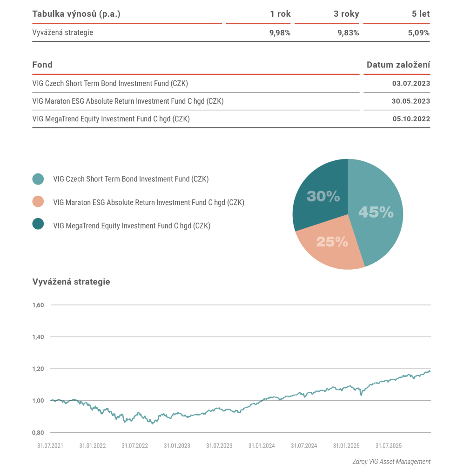This screenshot has height=476, width=463.
Task: Click the salmon legend circle for Maraton ESG fund
Action: [x=38, y=202]
